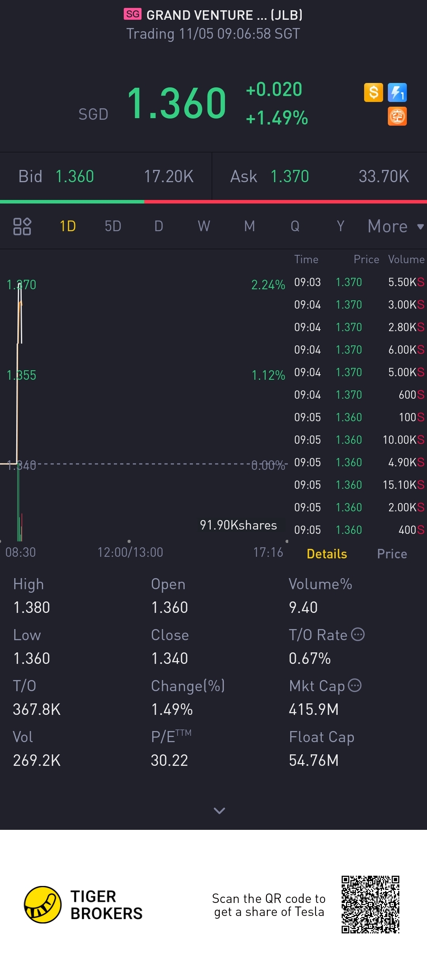Viewport: 427px width, 980px height.
Task: Open the chart layout grid icon
Action: pos(22,226)
